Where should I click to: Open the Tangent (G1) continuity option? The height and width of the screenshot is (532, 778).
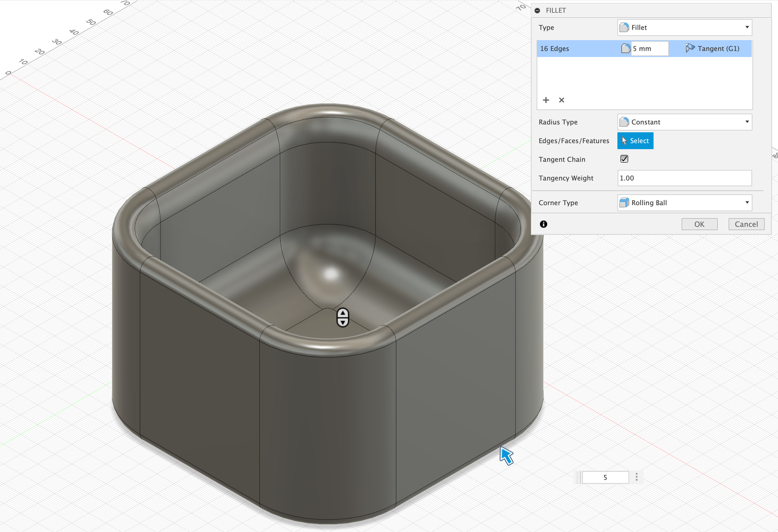(713, 49)
